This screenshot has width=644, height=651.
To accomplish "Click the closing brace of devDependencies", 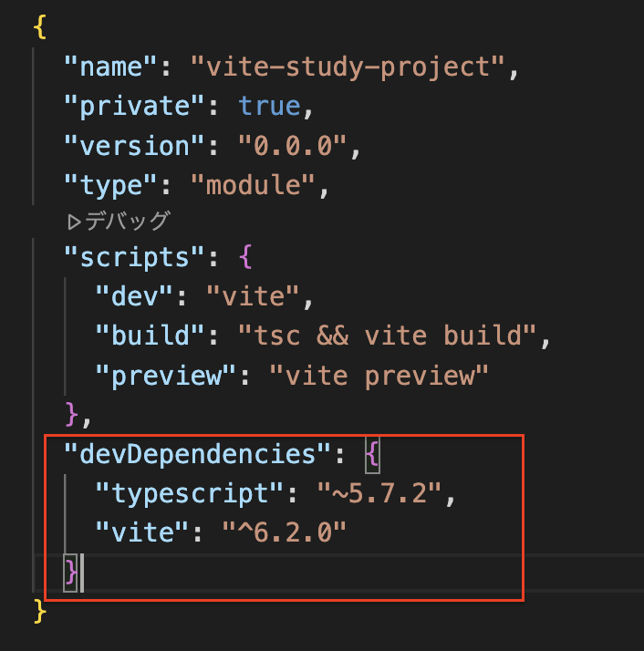I will point(70,573).
